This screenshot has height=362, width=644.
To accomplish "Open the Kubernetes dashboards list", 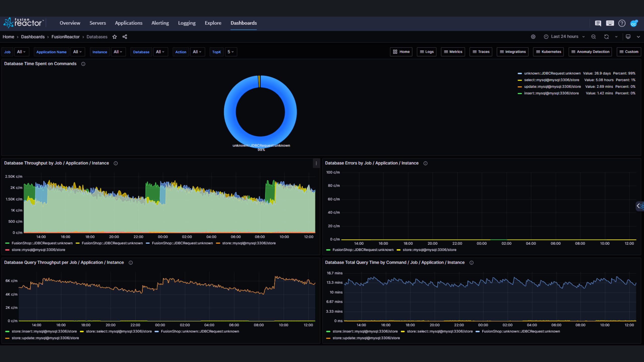I will (548, 52).
